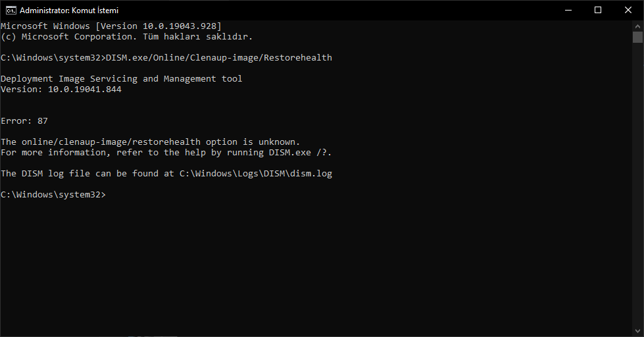This screenshot has height=337, width=644.
Task: Click the dism.log file path text
Action: [x=255, y=173]
